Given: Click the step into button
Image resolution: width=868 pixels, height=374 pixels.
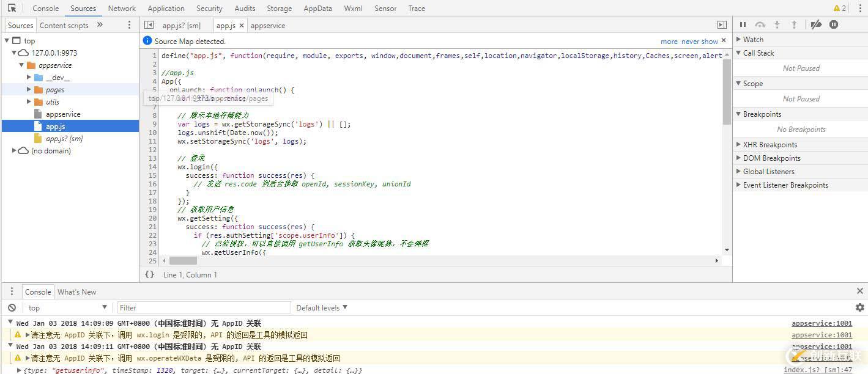Looking at the screenshot, I should pos(777,24).
